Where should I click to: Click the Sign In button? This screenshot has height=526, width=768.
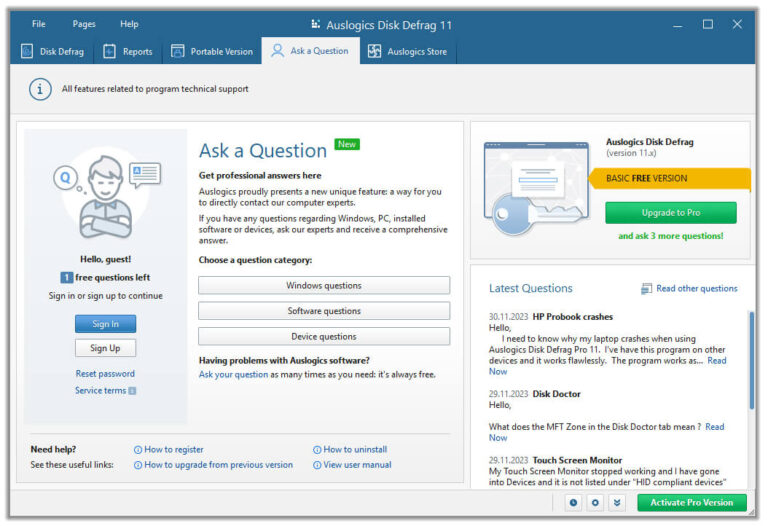(x=105, y=324)
